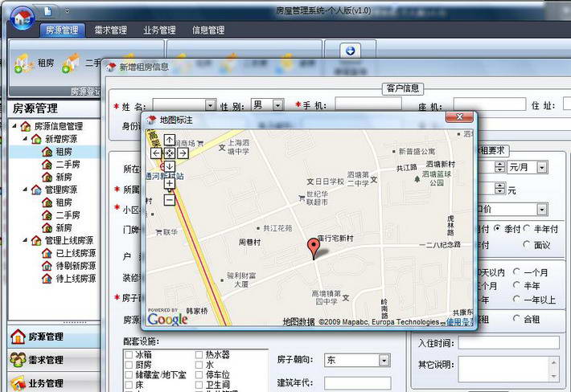
Task: Switch to the 信息管理 ribbon tab
Action: click(208, 31)
